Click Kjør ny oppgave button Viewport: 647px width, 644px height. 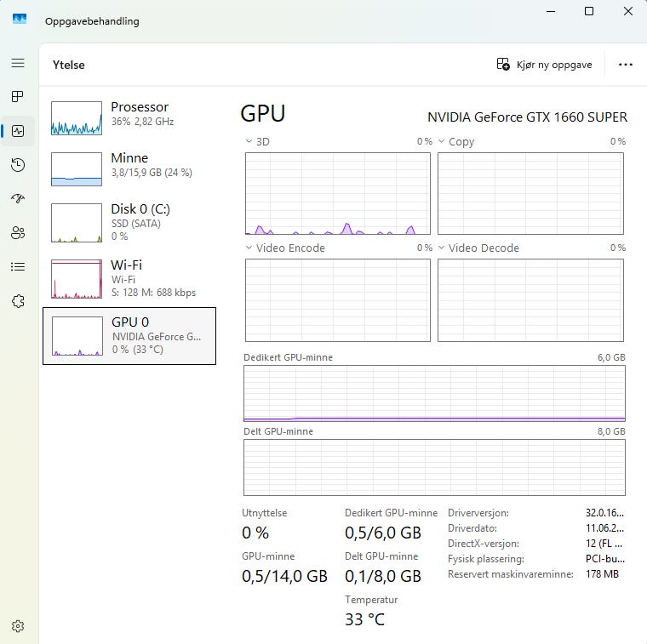(544, 65)
